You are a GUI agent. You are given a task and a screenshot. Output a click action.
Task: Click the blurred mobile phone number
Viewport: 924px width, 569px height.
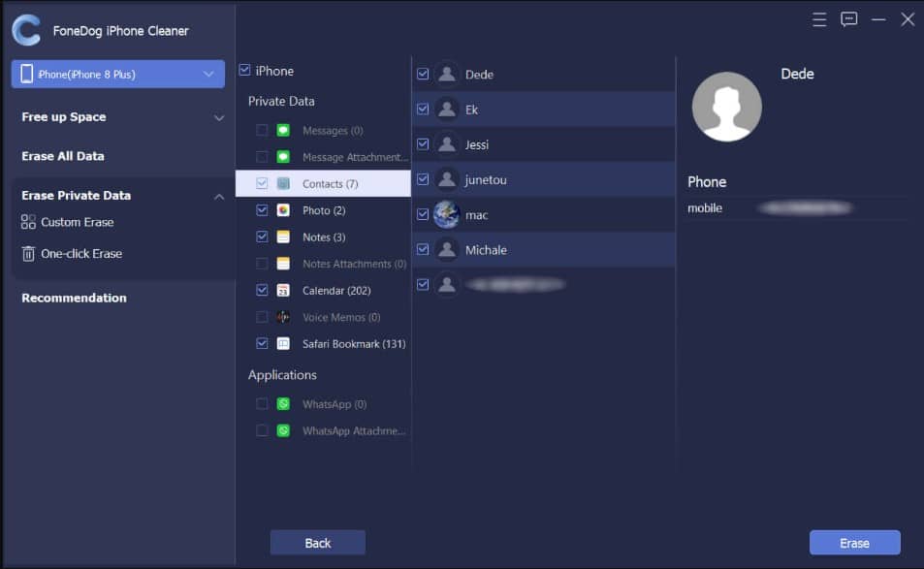click(806, 208)
